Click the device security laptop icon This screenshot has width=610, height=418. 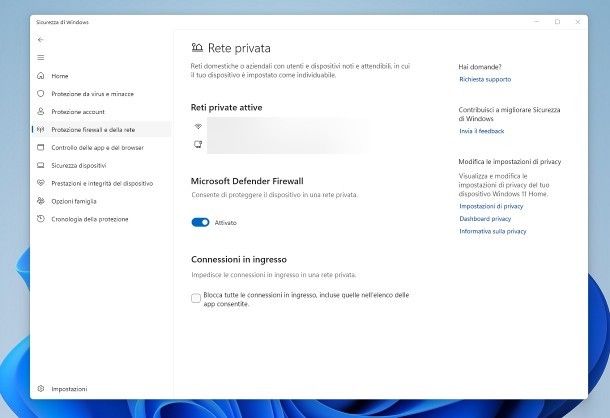(40, 165)
